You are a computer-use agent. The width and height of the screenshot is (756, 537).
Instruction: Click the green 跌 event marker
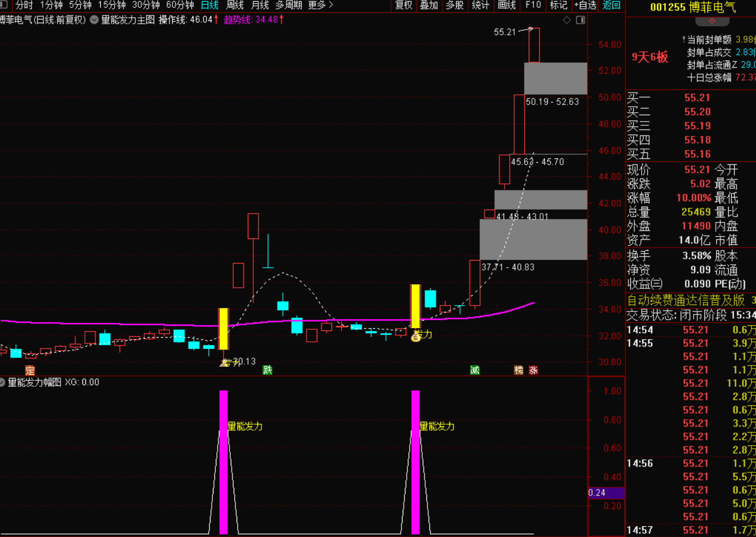click(x=267, y=370)
